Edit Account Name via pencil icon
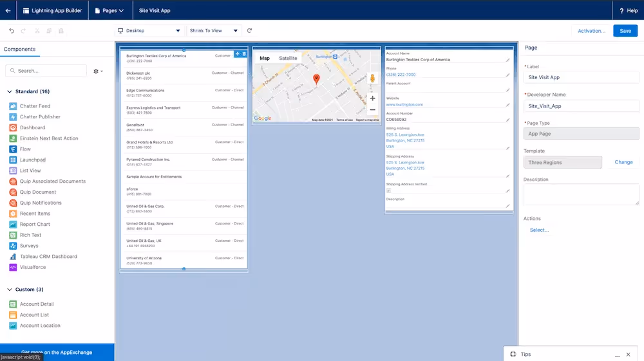Screen dimensions: 644x361 pyautogui.click(x=507, y=60)
